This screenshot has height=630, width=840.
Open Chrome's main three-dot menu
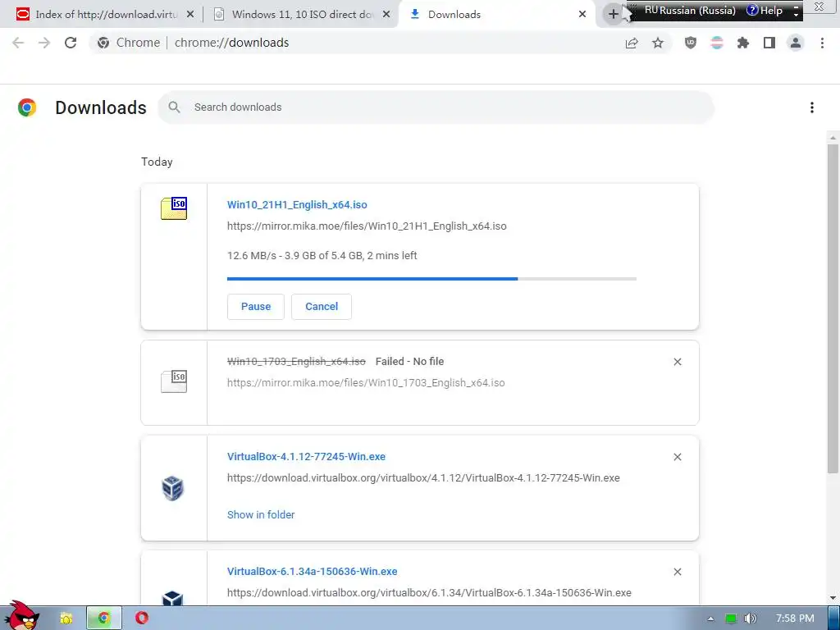pos(822,43)
